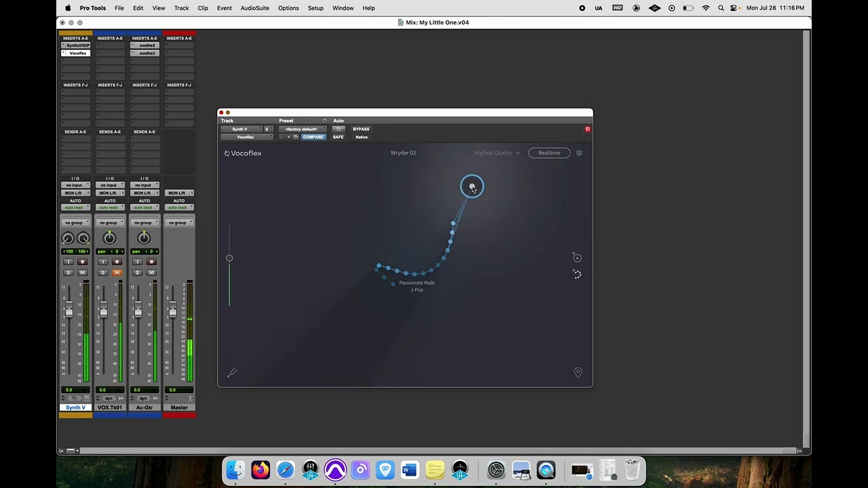Click the Vocoflex randomize scatter icon
This screenshot has width=868, height=488.
click(577, 274)
